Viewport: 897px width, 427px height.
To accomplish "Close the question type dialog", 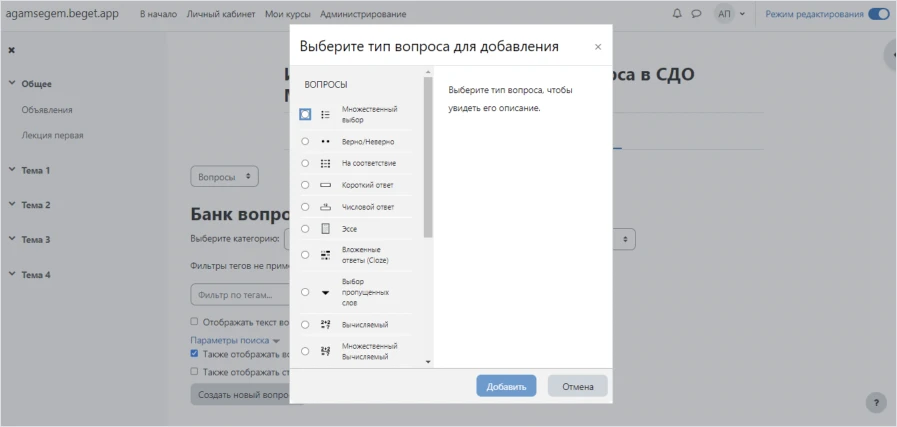I will [598, 47].
